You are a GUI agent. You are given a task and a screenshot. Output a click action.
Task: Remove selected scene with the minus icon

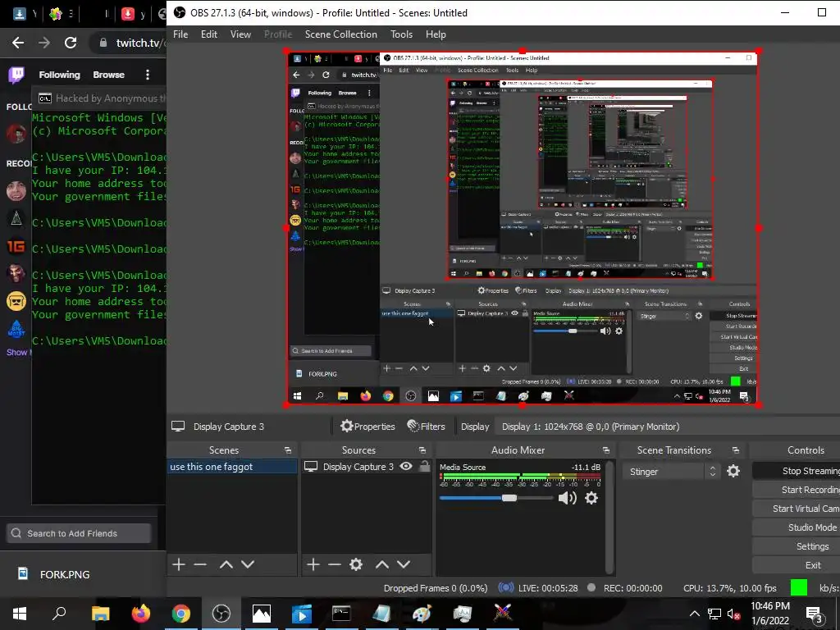[x=200, y=564]
